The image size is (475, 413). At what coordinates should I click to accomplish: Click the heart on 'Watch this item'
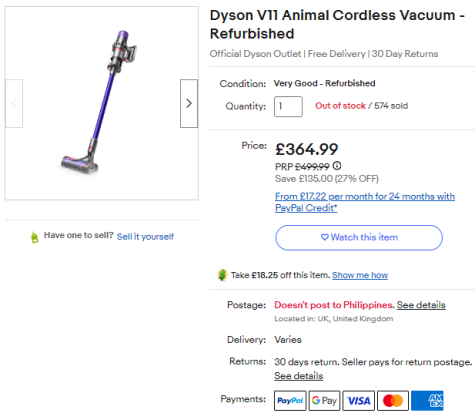pos(324,237)
